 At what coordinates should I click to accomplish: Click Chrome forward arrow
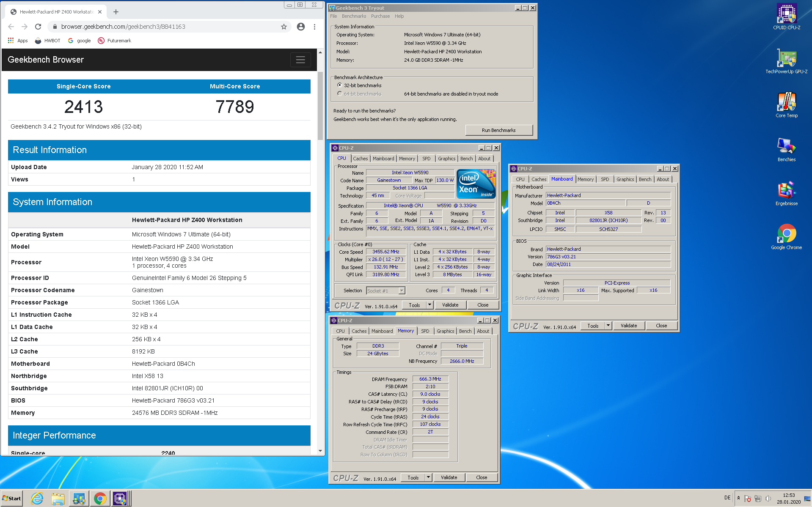click(25, 27)
